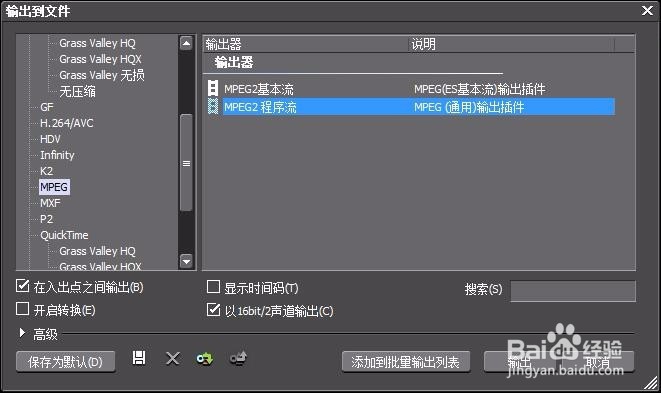This screenshot has width=661, height=393.
Task: Select Infinity in the format tree
Action: (57, 155)
